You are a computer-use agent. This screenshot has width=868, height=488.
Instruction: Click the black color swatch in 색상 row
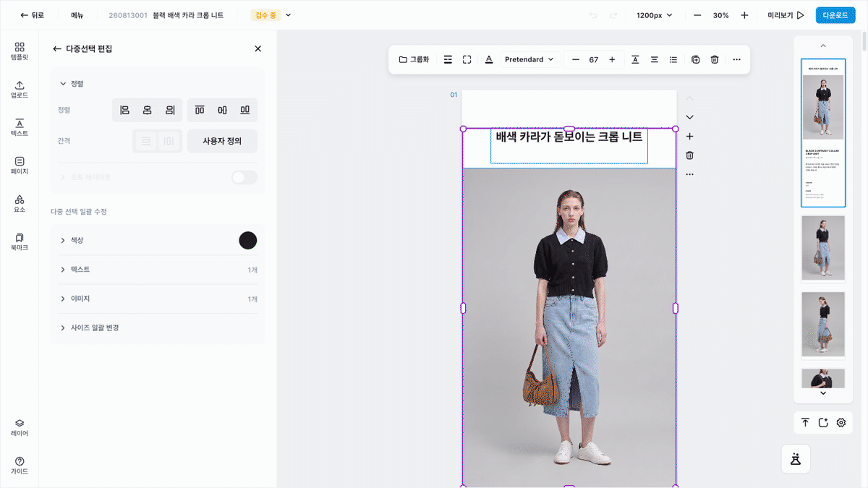click(248, 241)
